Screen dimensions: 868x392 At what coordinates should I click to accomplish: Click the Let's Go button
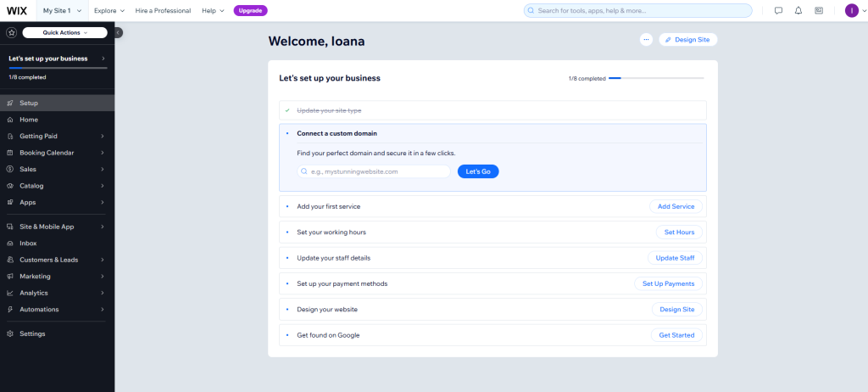tap(478, 171)
